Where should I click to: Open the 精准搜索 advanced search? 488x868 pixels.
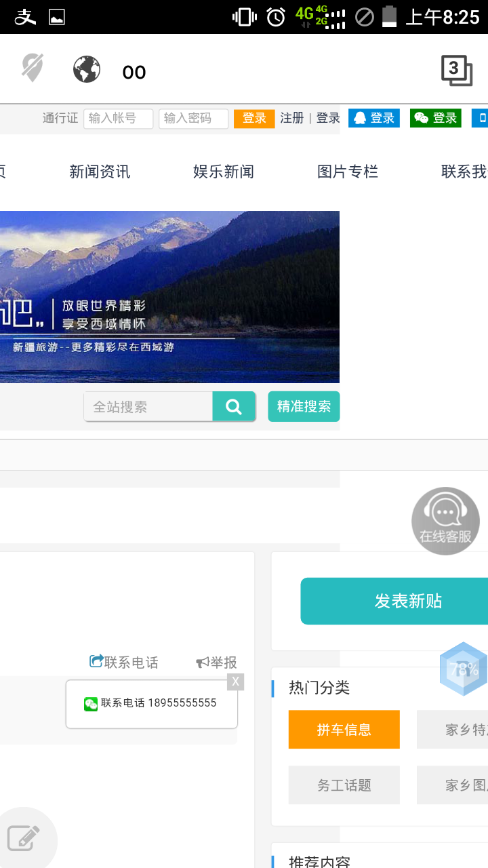point(304,406)
